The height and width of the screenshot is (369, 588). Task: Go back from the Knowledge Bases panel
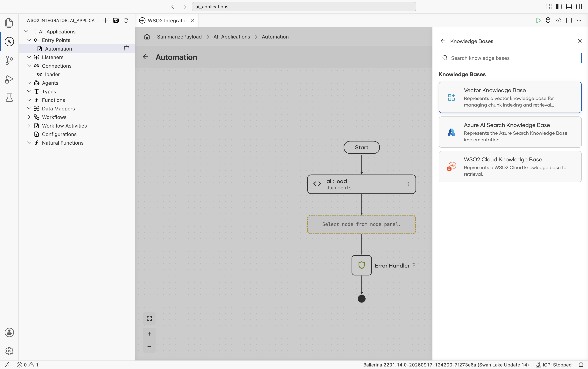[x=443, y=41]
